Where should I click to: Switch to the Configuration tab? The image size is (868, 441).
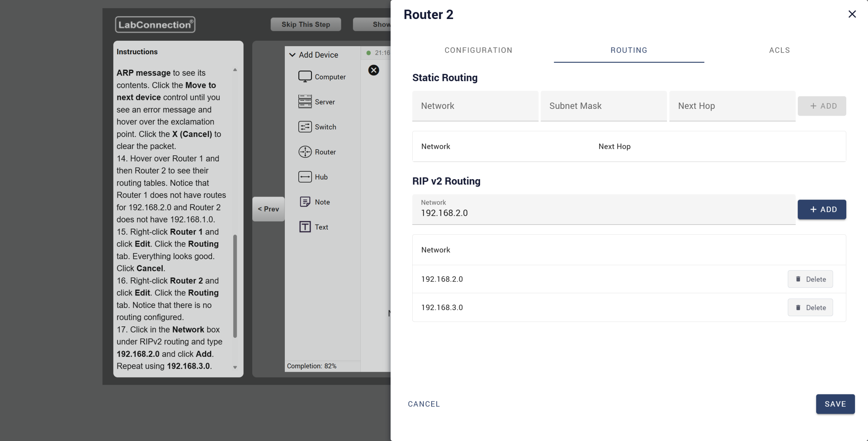tap(478, 50)
